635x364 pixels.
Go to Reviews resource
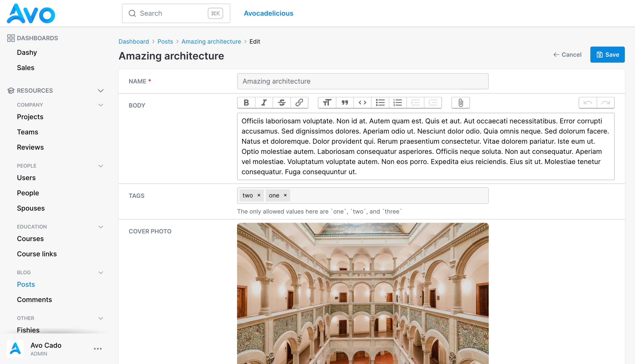[x=30, y=147]
